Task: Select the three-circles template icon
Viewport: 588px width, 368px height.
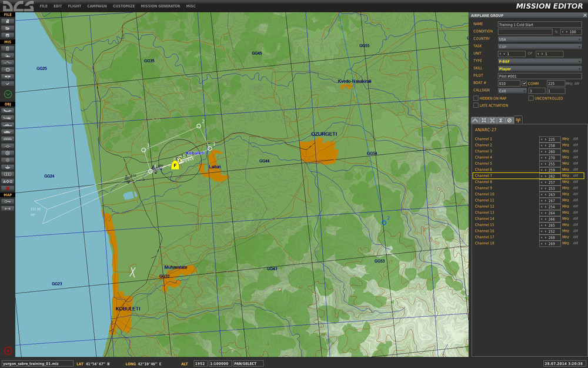Action: (8, 174)
